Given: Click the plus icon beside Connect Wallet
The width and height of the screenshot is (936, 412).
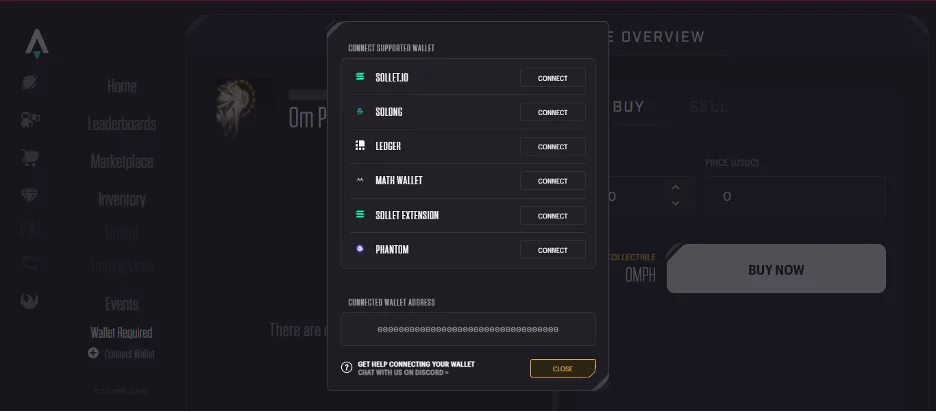Looking at the screenshot, I should [x=93, y=353].
